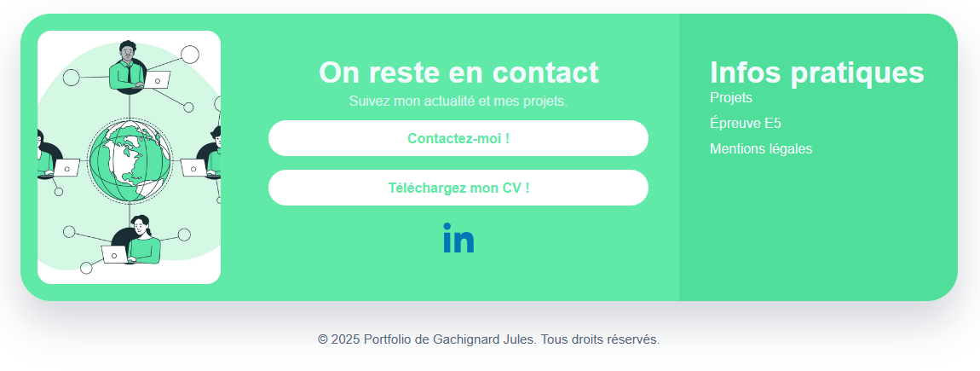The width and height of the screenshot is (980, 371).
Task: Click the "Suivez mon actualité et mes projets" subtitle
Action: click(x=458, y=101)
